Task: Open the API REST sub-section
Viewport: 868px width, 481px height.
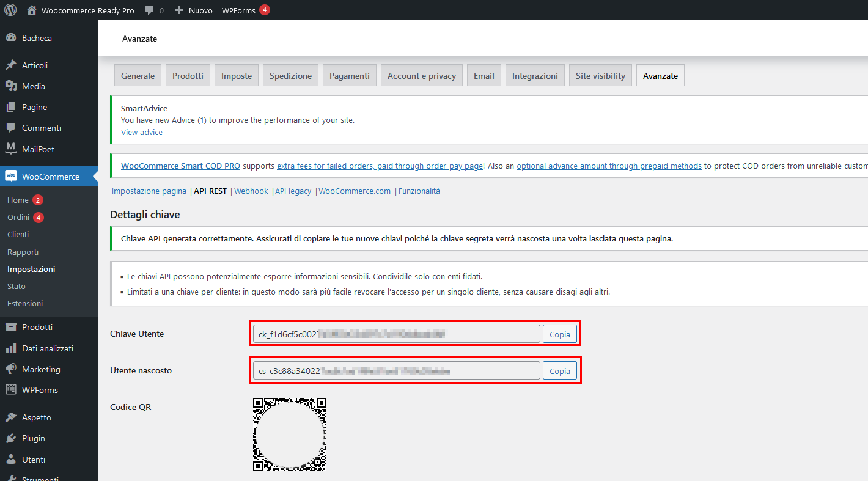Action: click(x=210, y=191)
